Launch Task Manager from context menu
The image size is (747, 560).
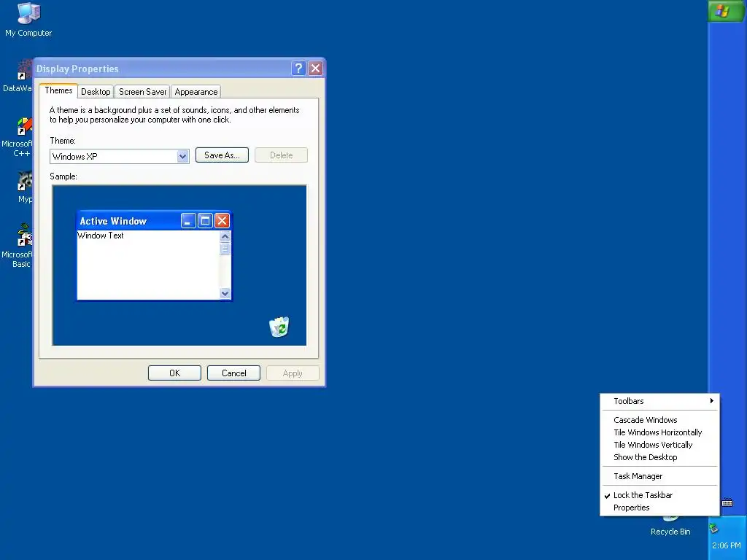point(659,476)
